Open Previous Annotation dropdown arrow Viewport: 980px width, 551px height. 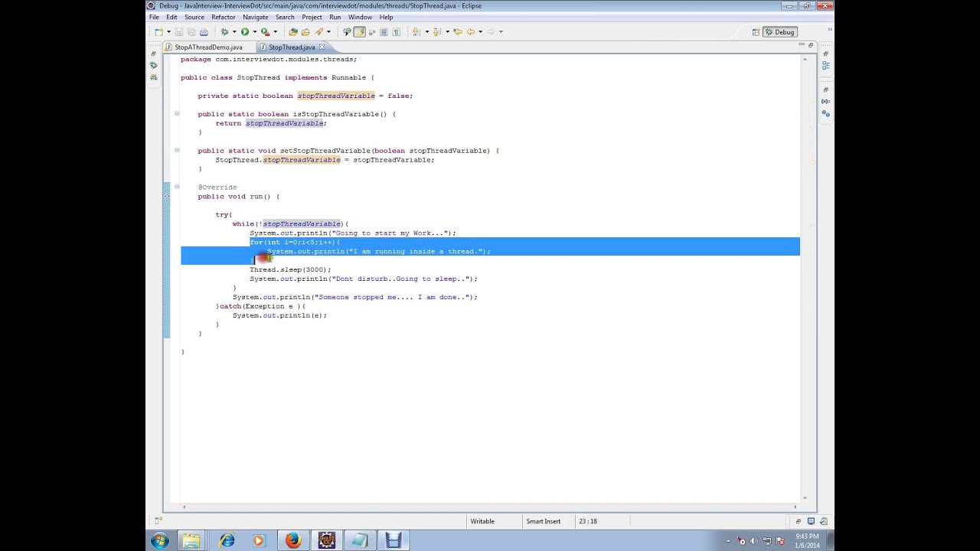448,31
